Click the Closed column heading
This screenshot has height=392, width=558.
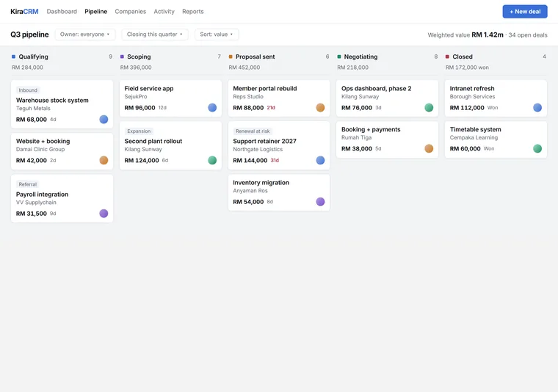pyautogui.click(x=463, y=57)
